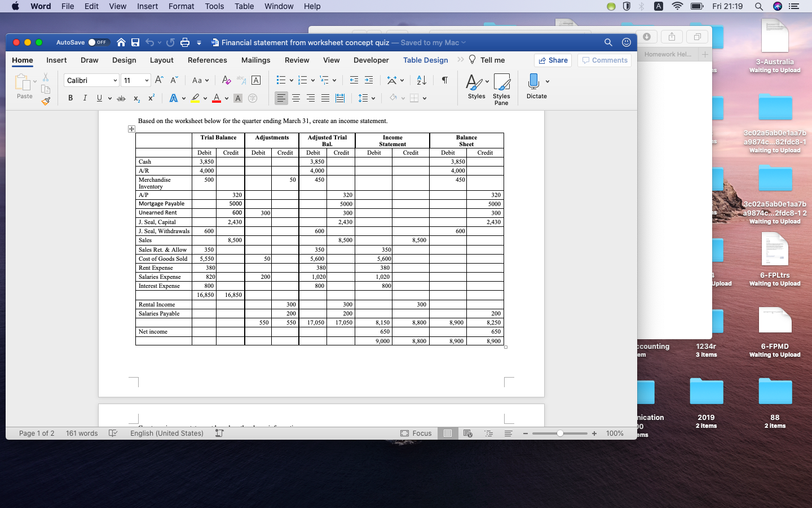Apply yellow text highlight color
The height and width of the screenshot is (508, 812).
(196, 98)
